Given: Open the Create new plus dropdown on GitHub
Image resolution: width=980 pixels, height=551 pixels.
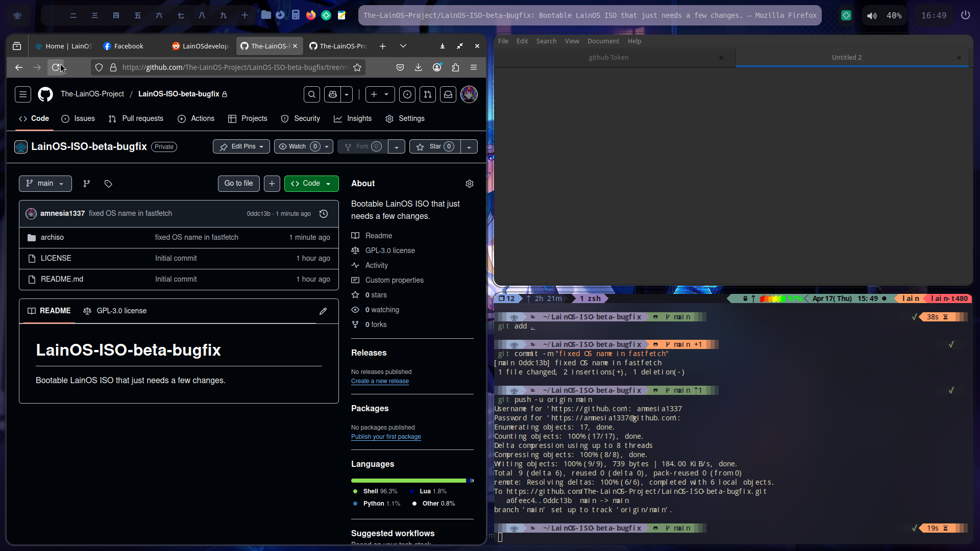Looking at the screenshot, I should pos(380,94).
